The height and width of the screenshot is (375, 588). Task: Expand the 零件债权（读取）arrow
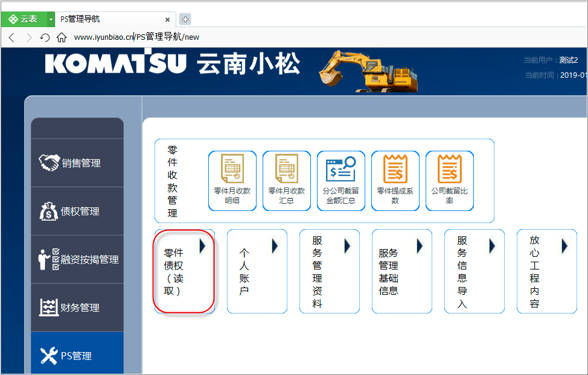(x=202, y=246)
